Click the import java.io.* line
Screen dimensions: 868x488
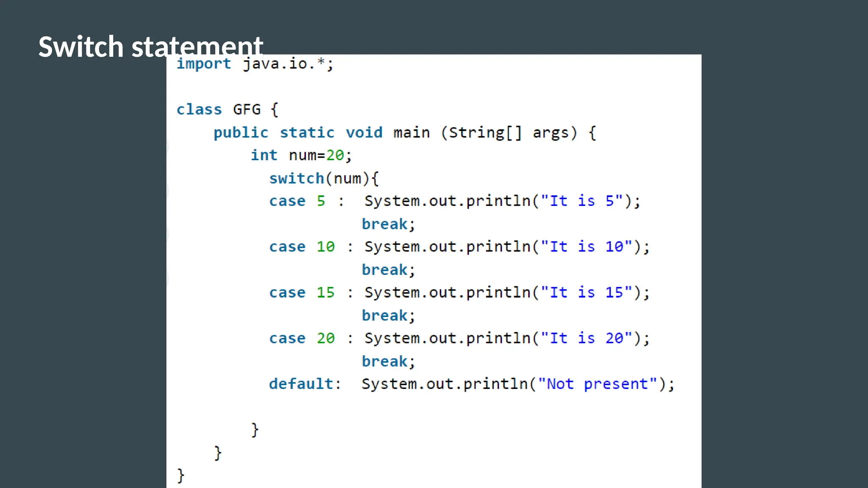click(255, 64)
